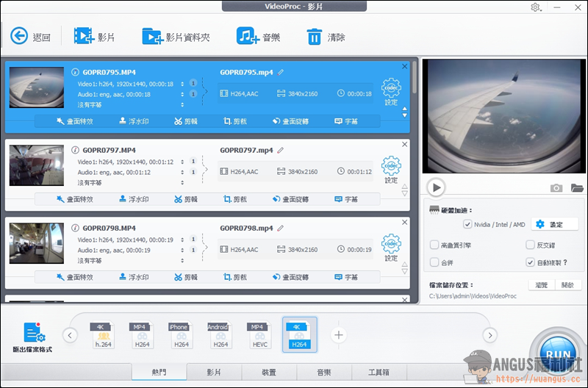Open 畫面特效 for GOPR0795.MP4
Image resolution: width=588 pixels, height=388 pixels.
coord(75,121)
